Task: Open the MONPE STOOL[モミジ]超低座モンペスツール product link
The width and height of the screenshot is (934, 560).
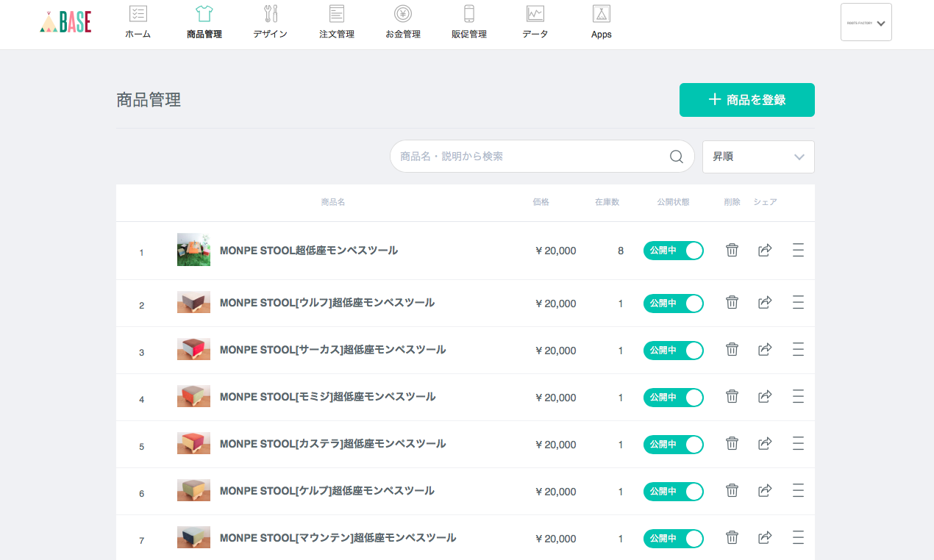Action: point(327,397)
